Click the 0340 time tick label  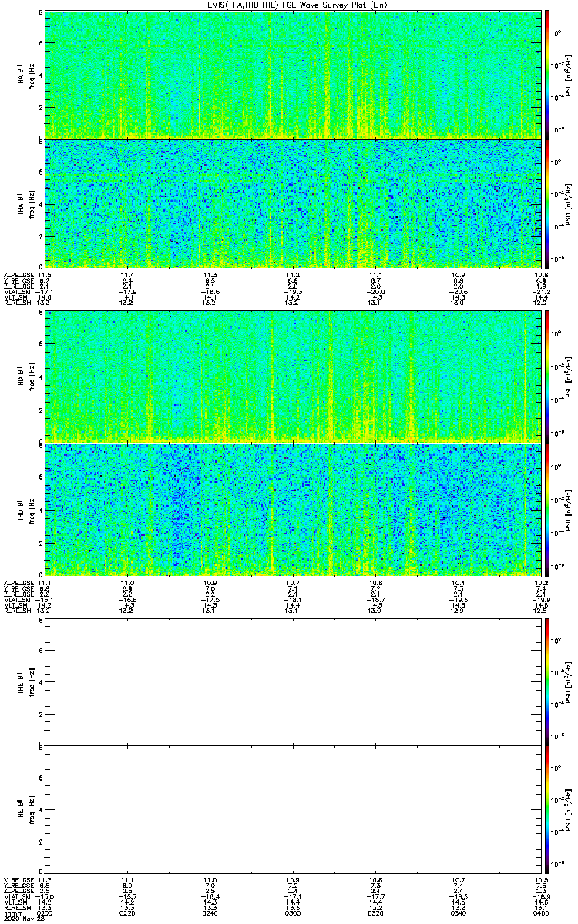[457, 912]
